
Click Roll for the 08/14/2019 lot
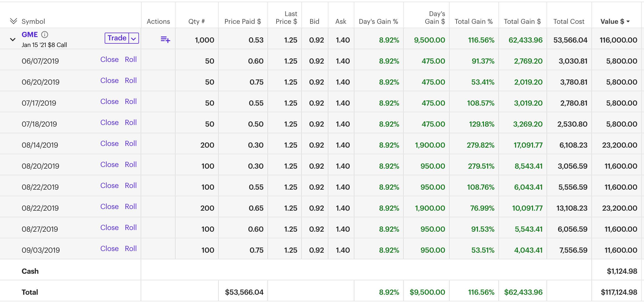[x=131, y=143]
